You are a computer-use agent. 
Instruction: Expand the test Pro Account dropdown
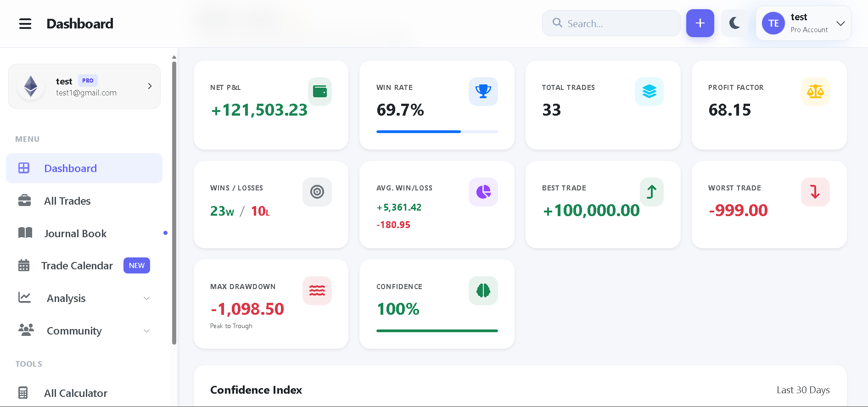[x=840, y=23]
